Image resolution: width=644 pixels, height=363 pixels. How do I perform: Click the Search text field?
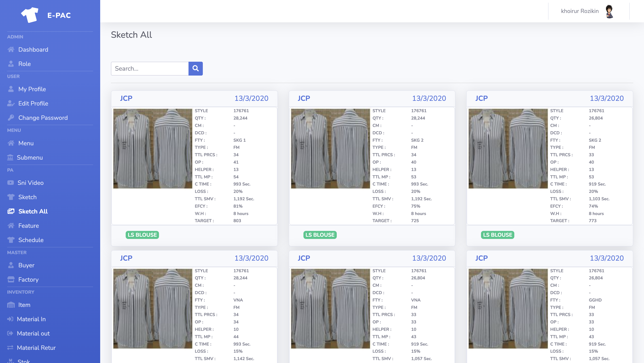(x=150, y=68)
